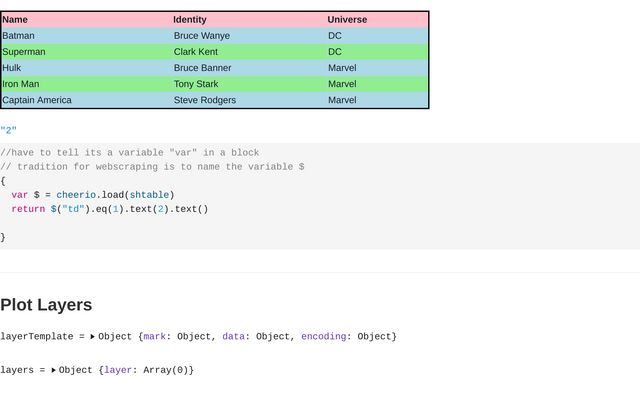Expand the layerTemplate Object disclosure triangle
The width and height of the screenshot is (640, 400).
coord(92,337)
